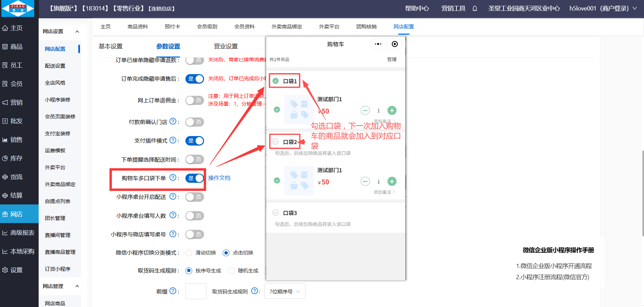
Task: Open the 库存 inventory sidebar section
Action: [x=16, y=158]
